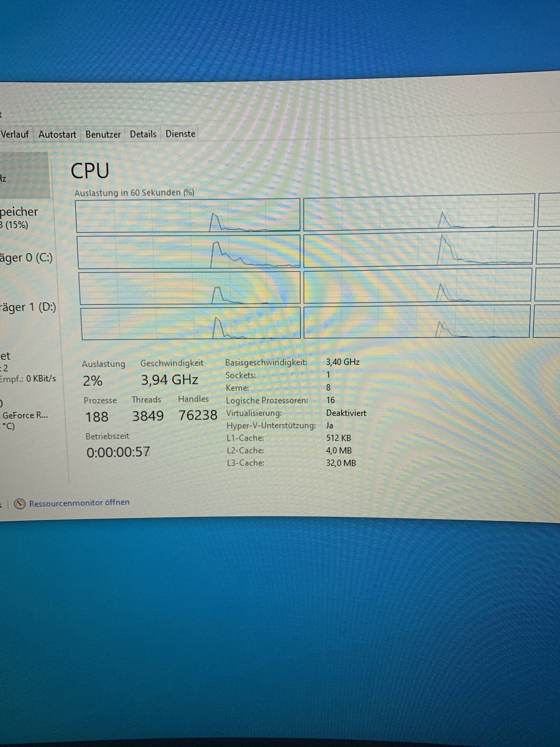
Task: Click the Betriebszeit uptime value
Action: coord(118,452)
